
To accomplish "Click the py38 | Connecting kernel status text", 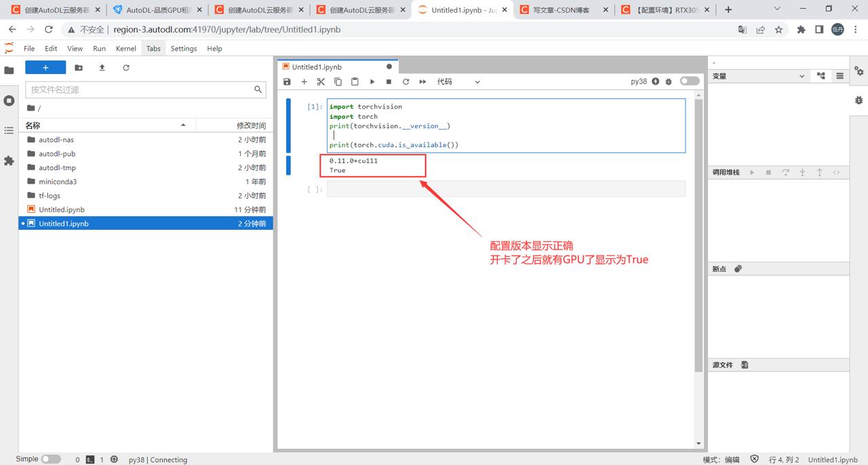I will 158,460.
